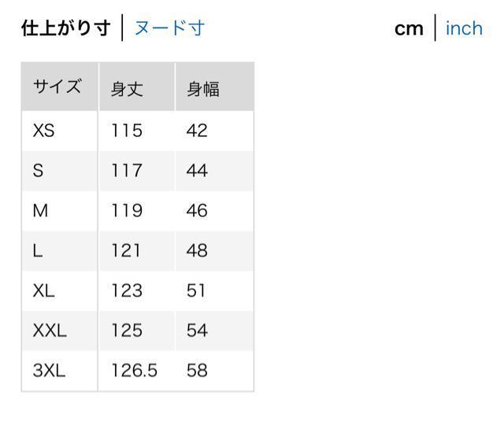Click the 44 width value for S
The width and height of the screenshot is (504, 421).
pyautogui.click(x=197, y=171)
